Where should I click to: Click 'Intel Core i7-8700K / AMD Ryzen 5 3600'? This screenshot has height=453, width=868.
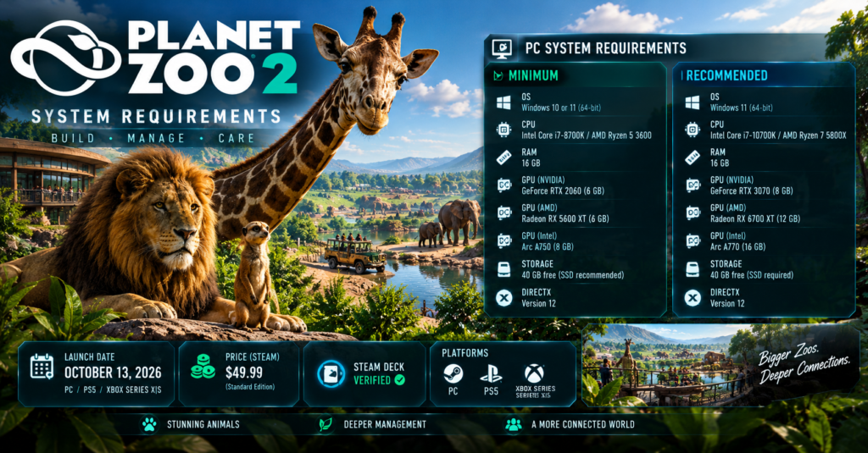(x=587, y=135)
